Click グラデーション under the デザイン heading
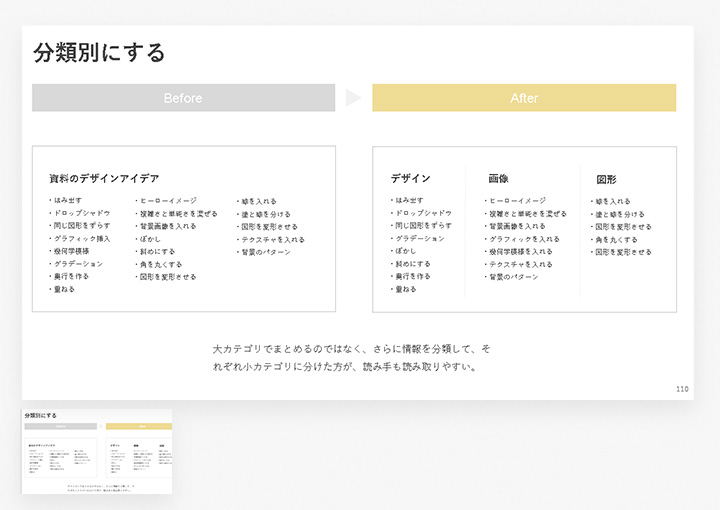 (x=420, y=239)
